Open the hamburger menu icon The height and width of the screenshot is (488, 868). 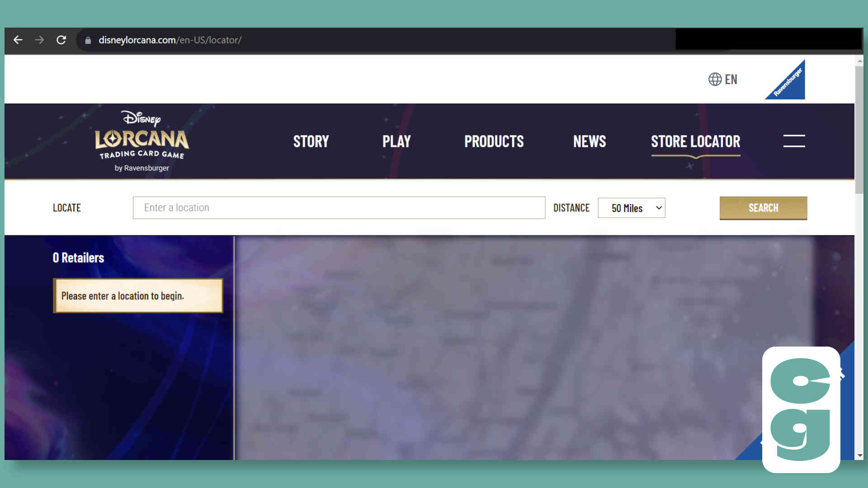point(794,141)
